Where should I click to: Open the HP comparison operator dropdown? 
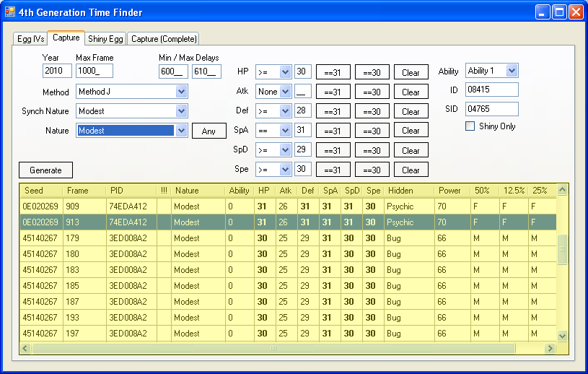coord(284,72)
